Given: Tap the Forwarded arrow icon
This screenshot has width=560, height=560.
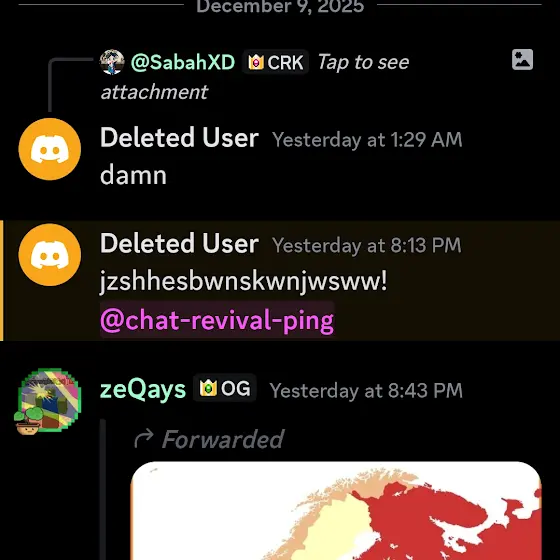Looking at the screenshot, I should [x=144, y=439].
